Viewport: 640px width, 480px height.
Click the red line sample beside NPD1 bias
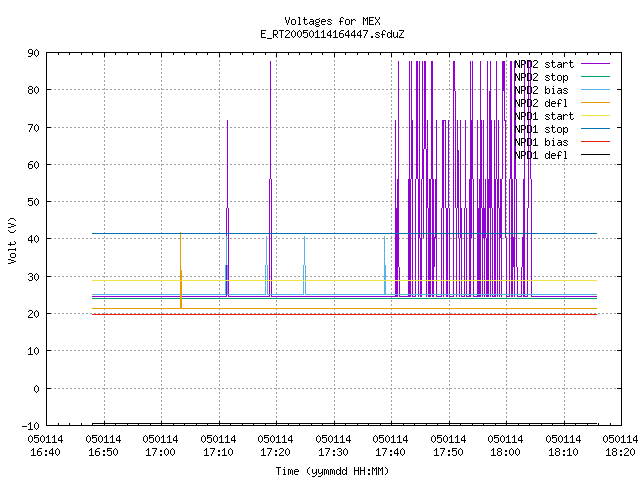coord(595,142)
